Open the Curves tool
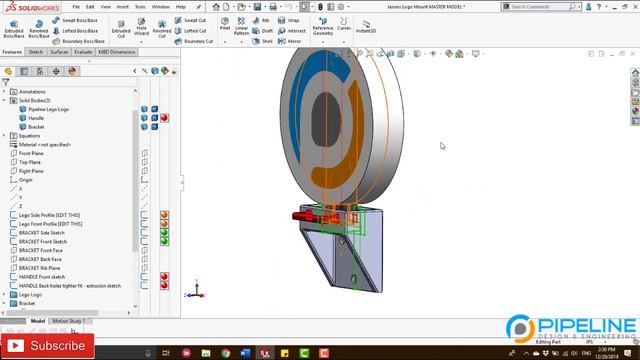The height and width of the screenshot is (360, 640). [x=344, y=24]
